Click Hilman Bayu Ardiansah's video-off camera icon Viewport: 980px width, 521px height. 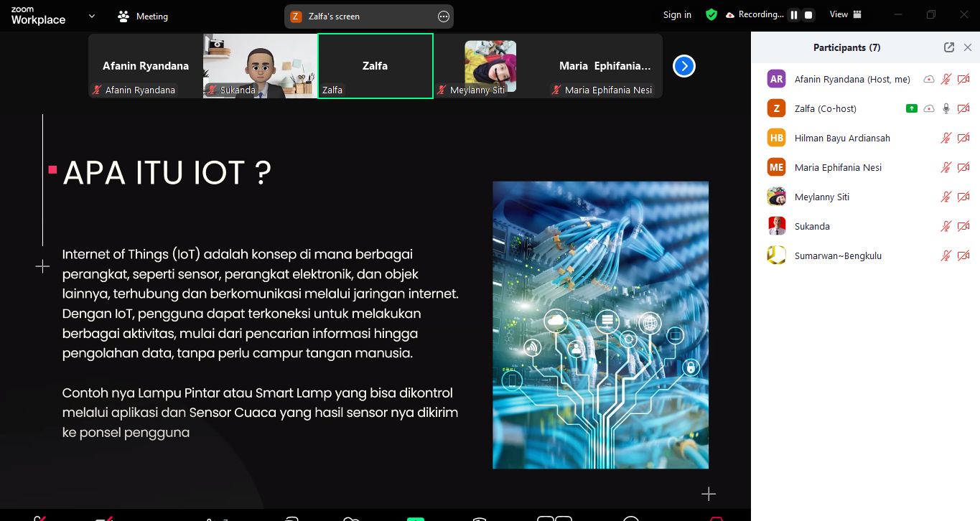click(x=963, y=138)
